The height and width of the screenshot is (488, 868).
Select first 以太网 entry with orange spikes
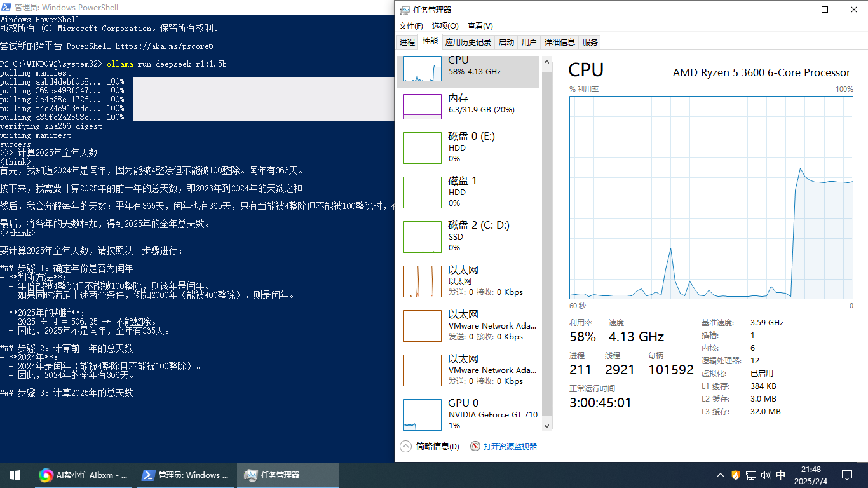click(468, 281)
